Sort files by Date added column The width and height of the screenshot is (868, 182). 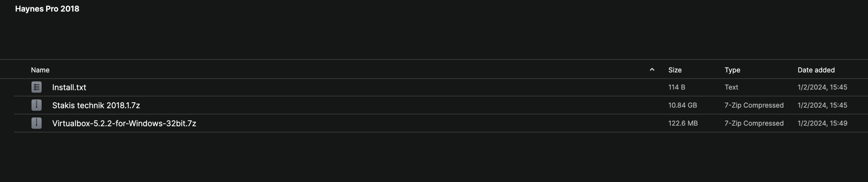coord(816,70)
